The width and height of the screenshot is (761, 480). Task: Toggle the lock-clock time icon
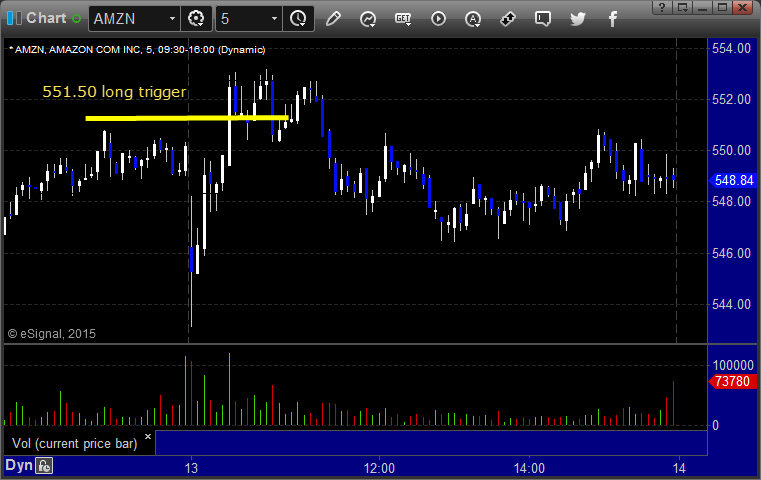[x=44, y=466]
